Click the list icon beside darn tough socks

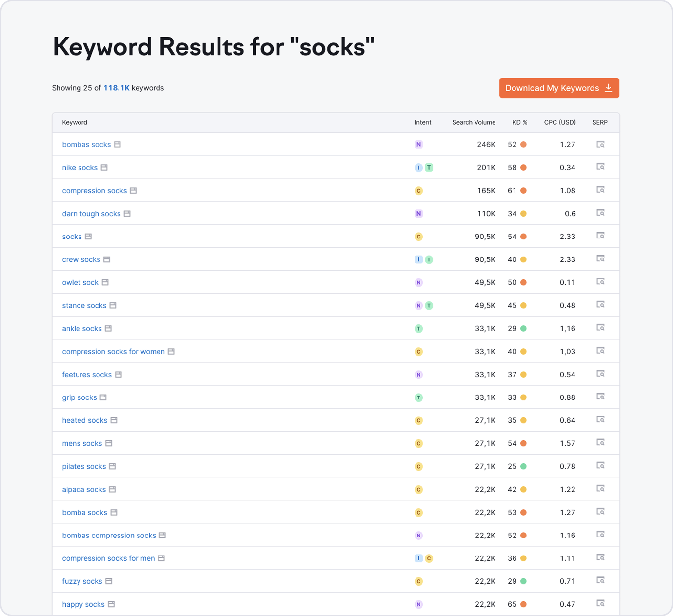point(127,213)
